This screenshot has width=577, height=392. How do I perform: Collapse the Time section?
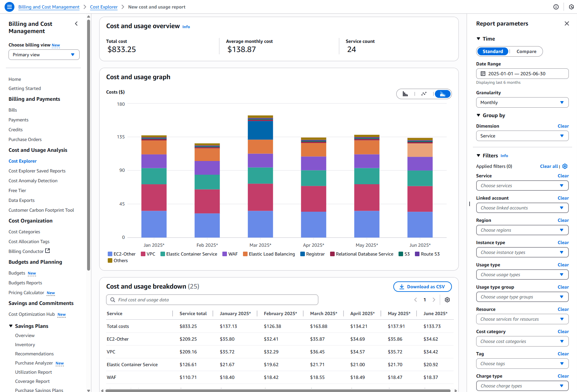point(478,39)
